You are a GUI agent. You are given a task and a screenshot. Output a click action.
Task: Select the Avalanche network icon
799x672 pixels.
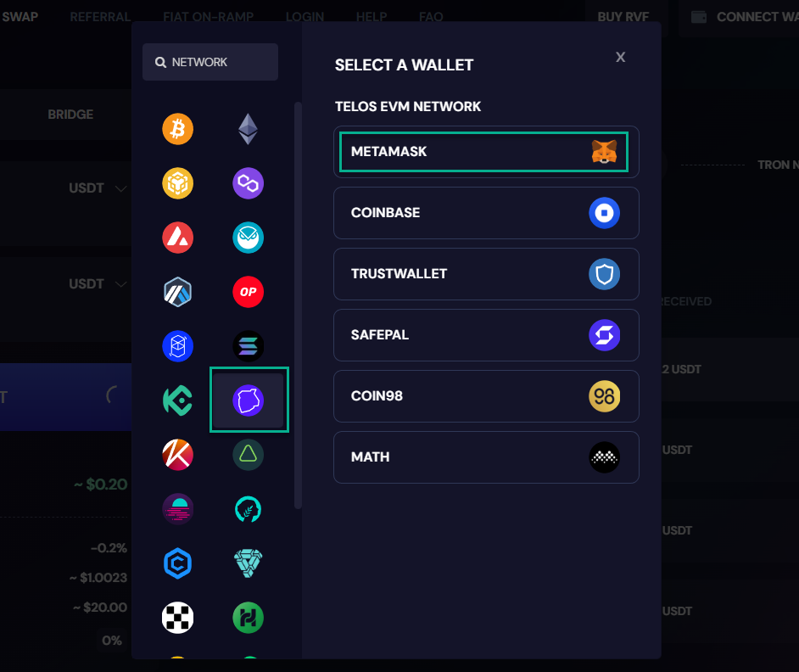177,238
